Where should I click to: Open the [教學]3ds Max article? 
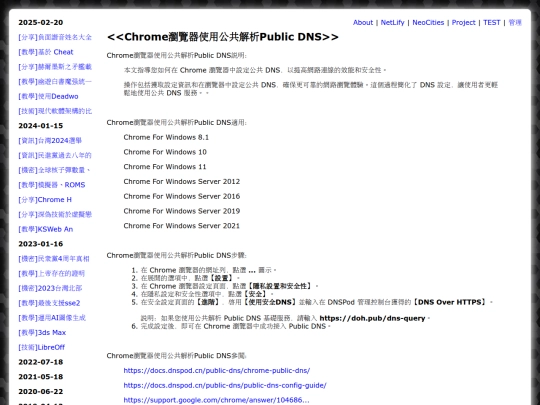point(42,333)
